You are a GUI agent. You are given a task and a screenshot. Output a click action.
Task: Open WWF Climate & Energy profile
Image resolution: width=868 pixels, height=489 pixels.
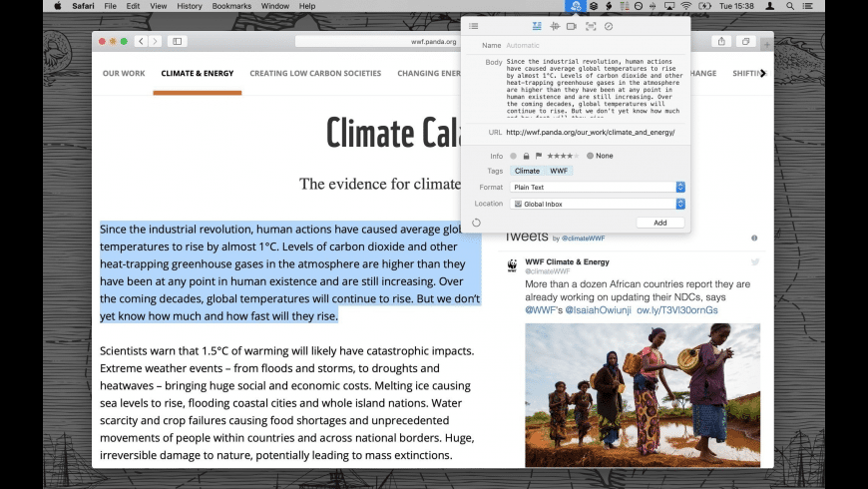567,261
